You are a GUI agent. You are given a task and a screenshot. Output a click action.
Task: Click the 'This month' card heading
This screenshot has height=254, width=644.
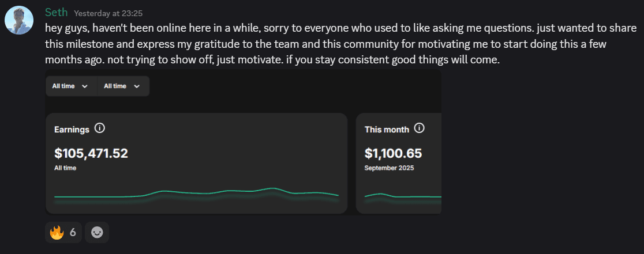click(x=387, y=130)
